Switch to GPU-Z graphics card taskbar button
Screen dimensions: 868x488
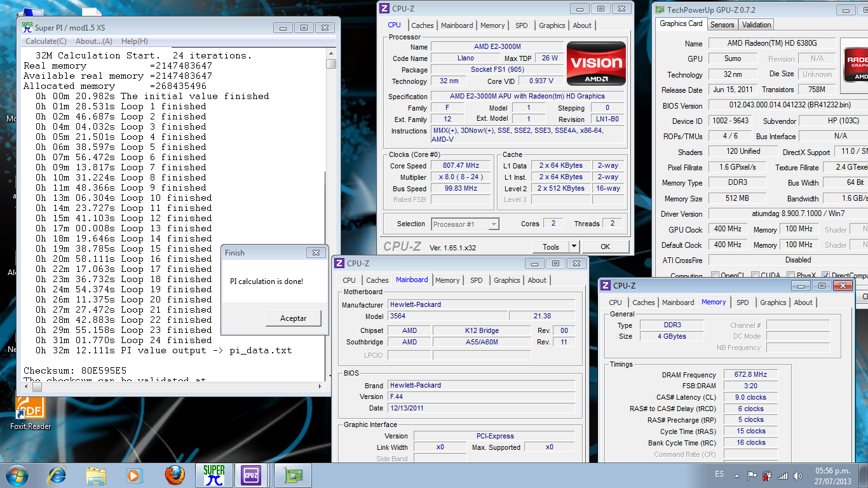coord(293,475)
